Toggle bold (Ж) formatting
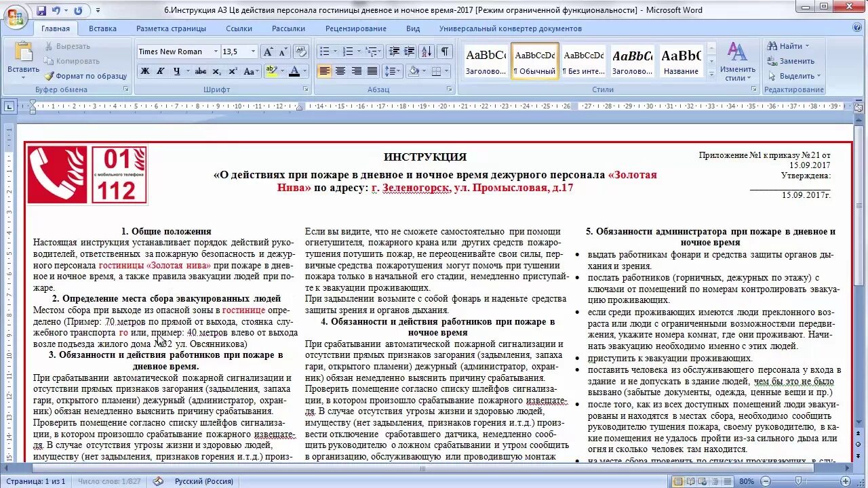This screenshot has width=868, height=488. [144, 71]
